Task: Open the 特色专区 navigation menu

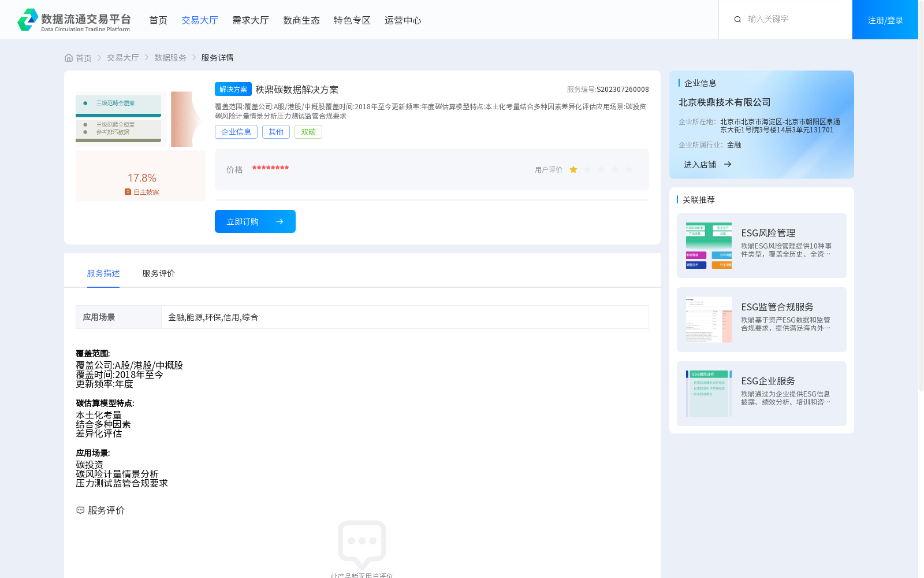Action: [x=352, y=20]
